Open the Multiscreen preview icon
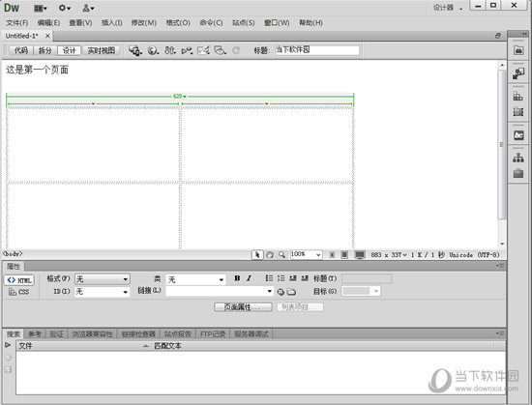The width and height of the screenshot is (532, 405). [134, 50]
